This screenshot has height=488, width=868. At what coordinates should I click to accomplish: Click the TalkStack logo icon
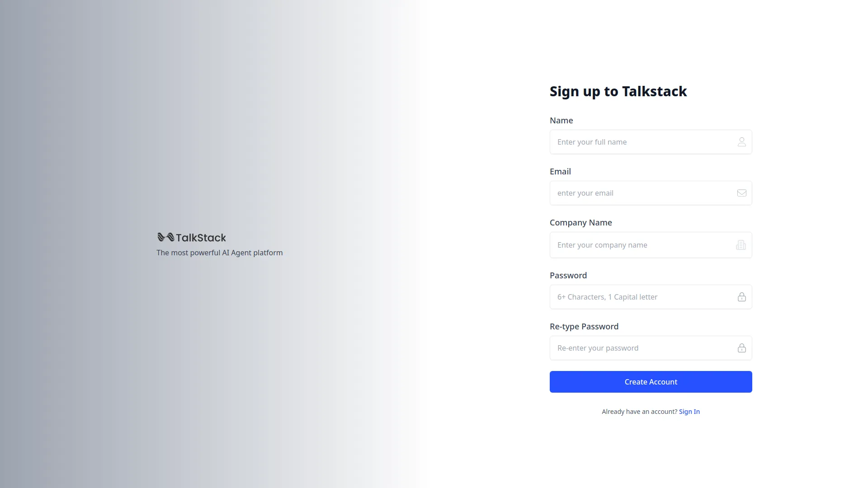pyautogui.click(x=165, y=237)
